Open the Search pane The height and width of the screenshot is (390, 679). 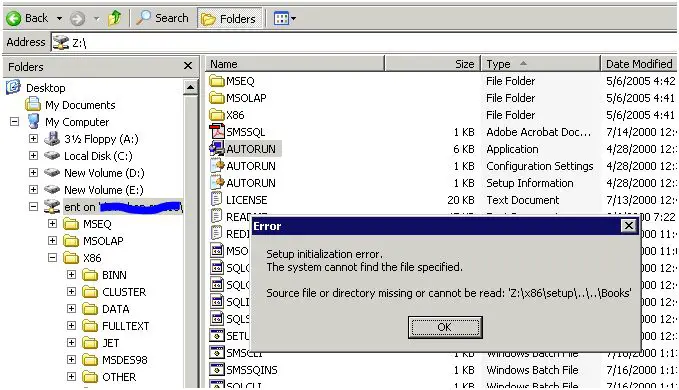pos(163,18)
